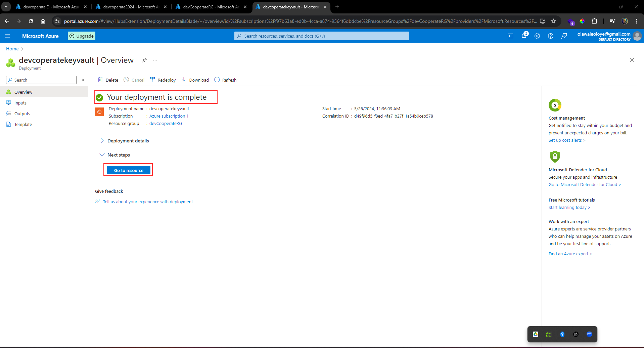
Task: Close the devcoperate2024 browser tab
Action: (165, 7)
